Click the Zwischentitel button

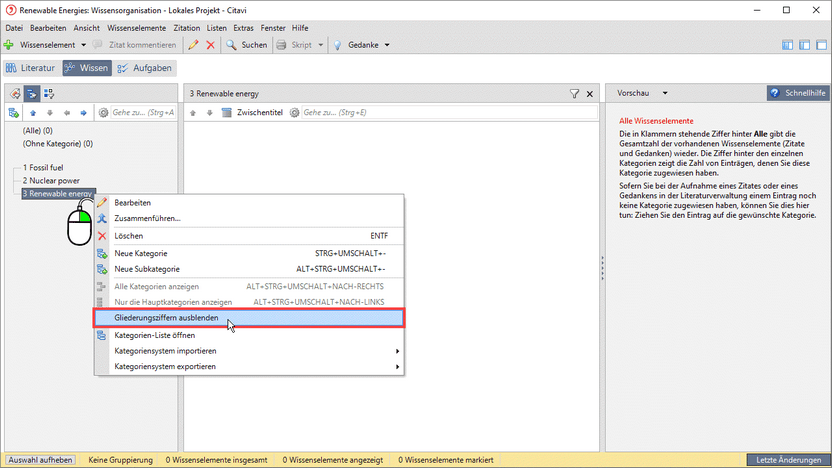point(253,112)
